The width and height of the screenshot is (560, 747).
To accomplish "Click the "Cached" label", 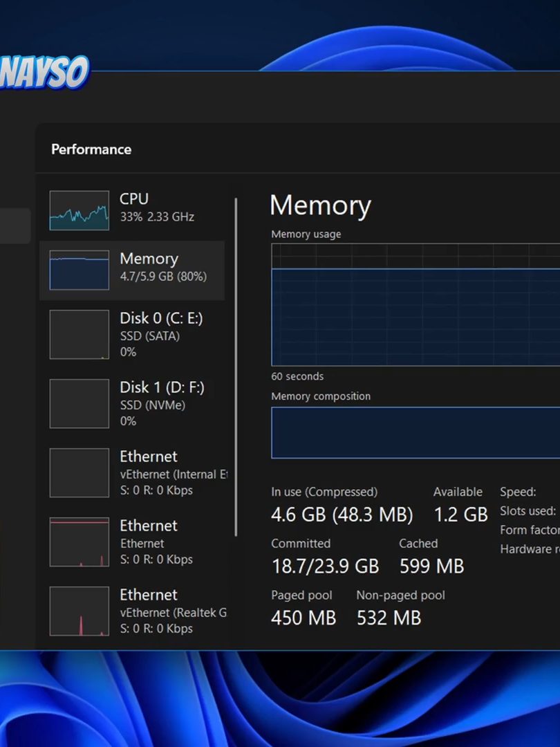I will (x=418, y=544).
